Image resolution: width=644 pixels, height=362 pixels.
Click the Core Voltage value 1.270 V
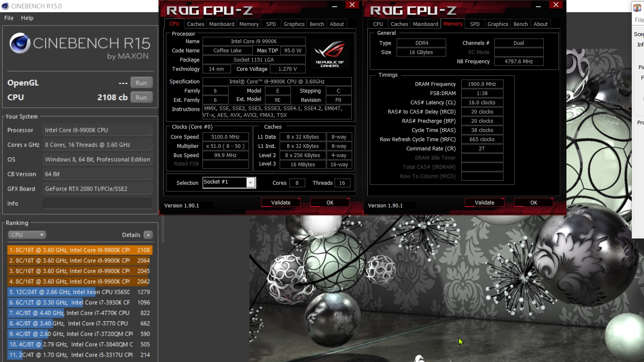(x=288, y=69)
